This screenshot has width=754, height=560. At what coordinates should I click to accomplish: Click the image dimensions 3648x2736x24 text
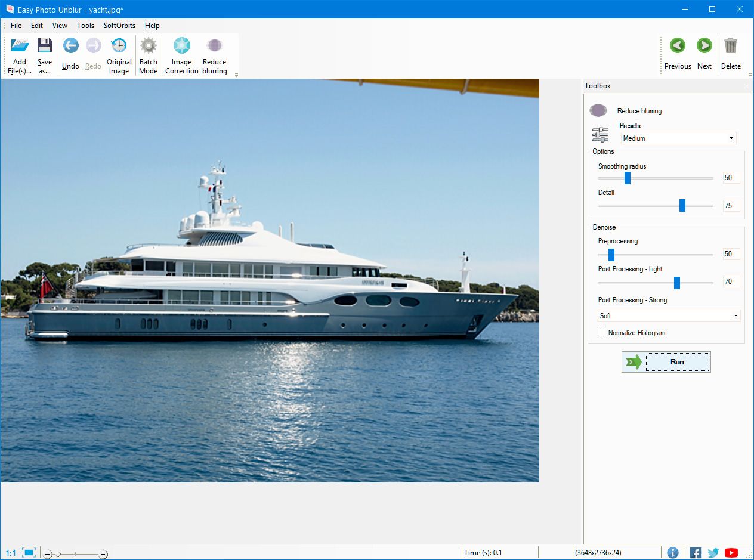coord(598,553)
